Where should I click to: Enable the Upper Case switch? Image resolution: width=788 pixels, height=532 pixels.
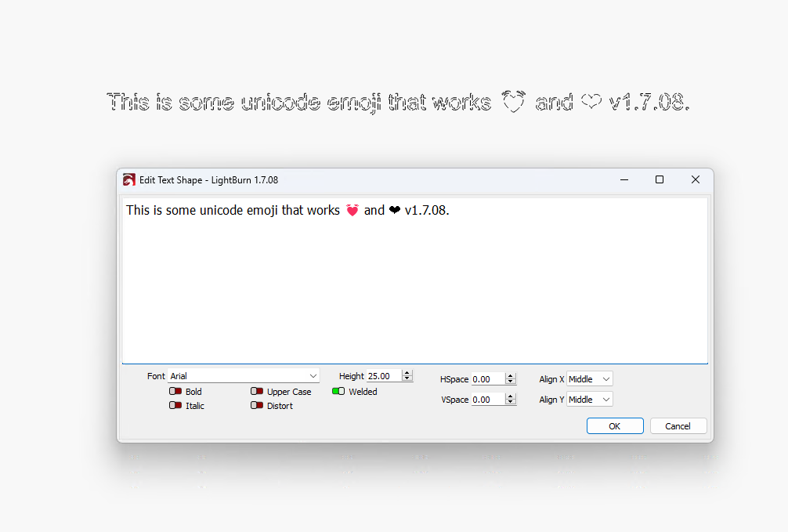257,391
